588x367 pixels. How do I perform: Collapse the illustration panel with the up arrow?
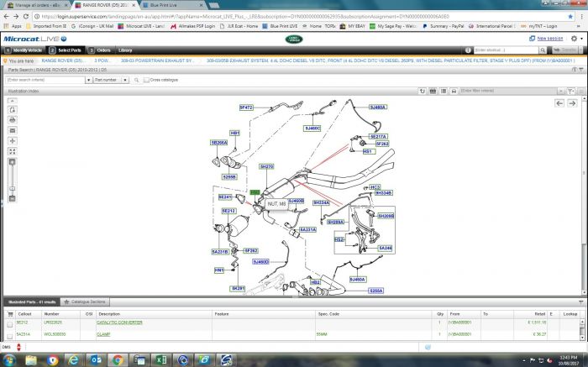(x=12, y=101)
